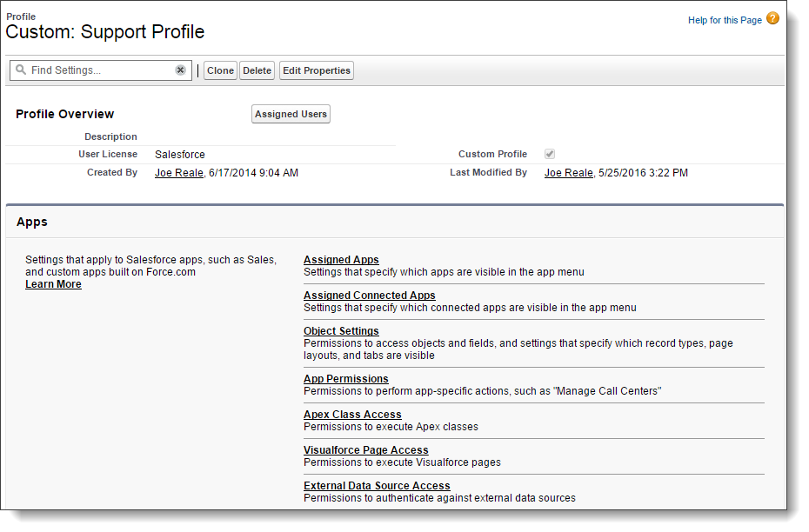
Task: Click the Apps section heading
Action: (32, 223)
